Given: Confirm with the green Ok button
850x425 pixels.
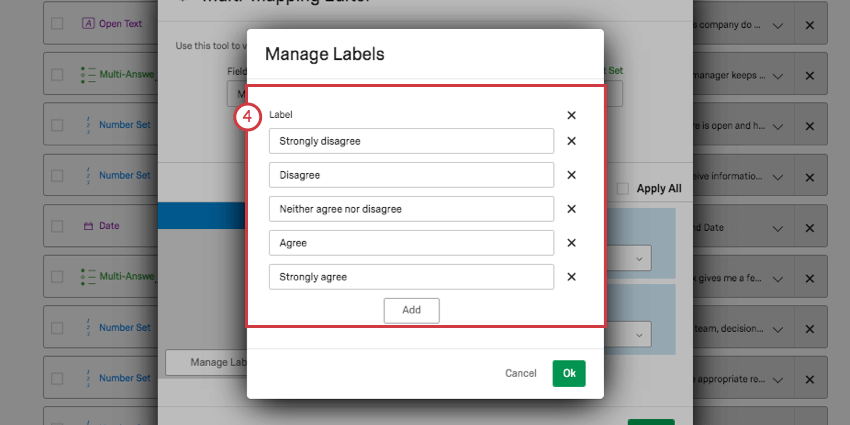Looking at the screenshot, I should (569, 374).
